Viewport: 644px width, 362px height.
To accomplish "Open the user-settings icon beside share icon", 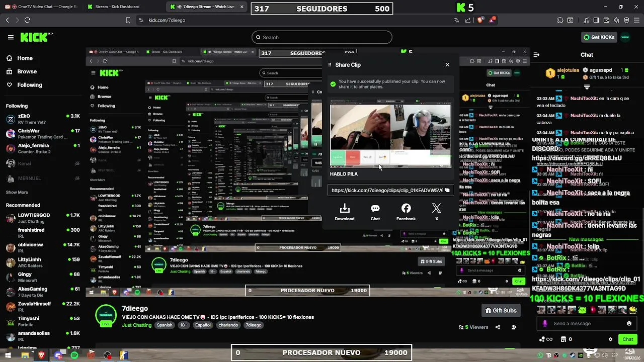I will pyautogui.click(x=514, y=327).
